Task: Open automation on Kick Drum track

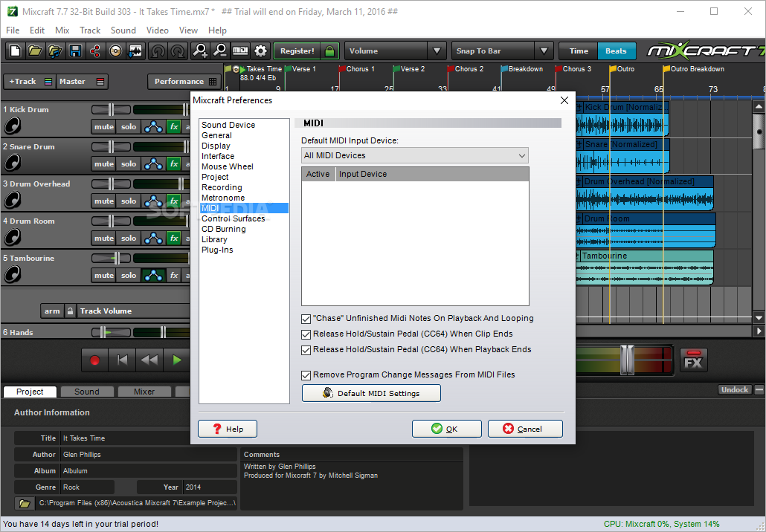Action: point(153,127)
